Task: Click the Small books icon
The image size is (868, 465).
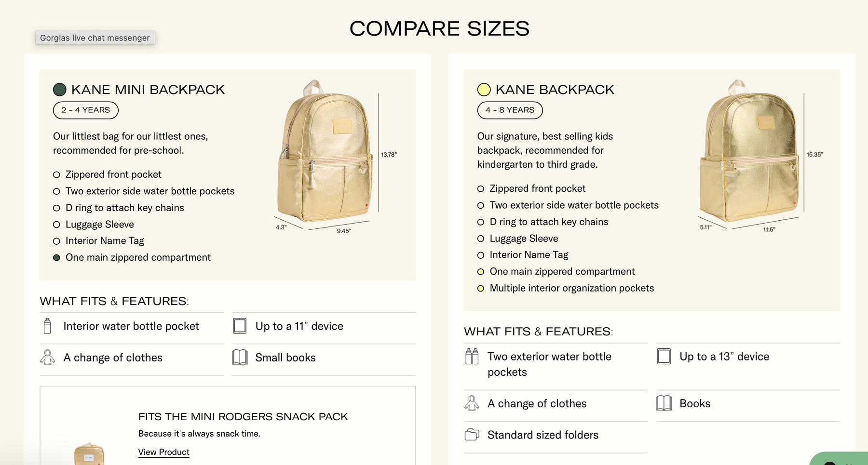Action: (240, 358)
